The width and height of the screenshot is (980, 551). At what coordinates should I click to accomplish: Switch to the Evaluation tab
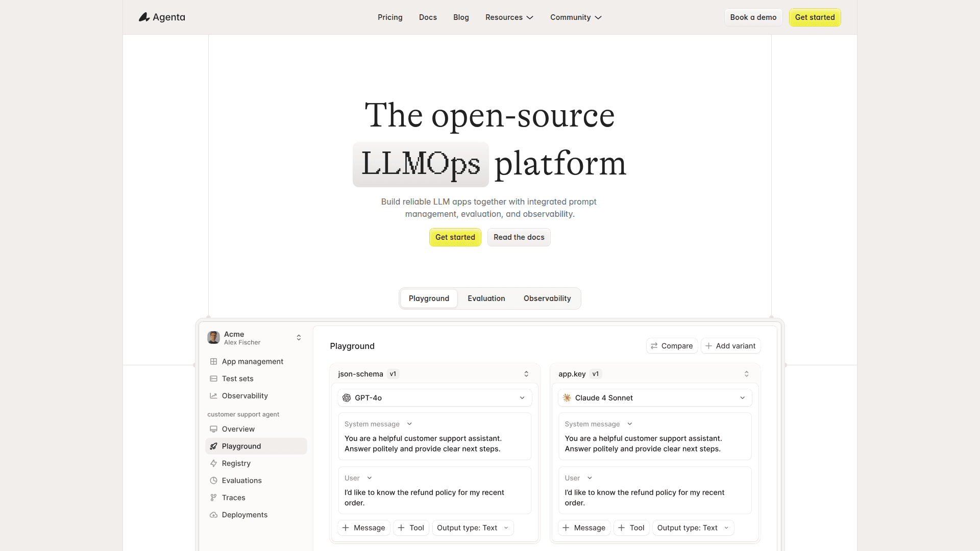click(x=486, y=298)
